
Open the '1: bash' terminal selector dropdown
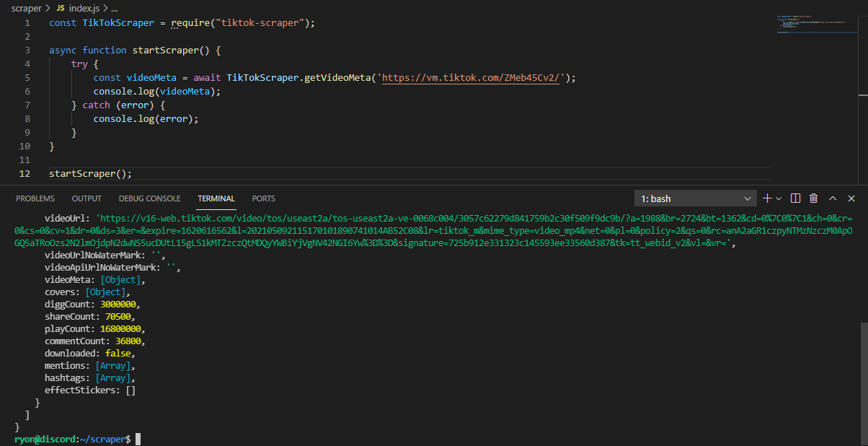(x=694, y=198)
